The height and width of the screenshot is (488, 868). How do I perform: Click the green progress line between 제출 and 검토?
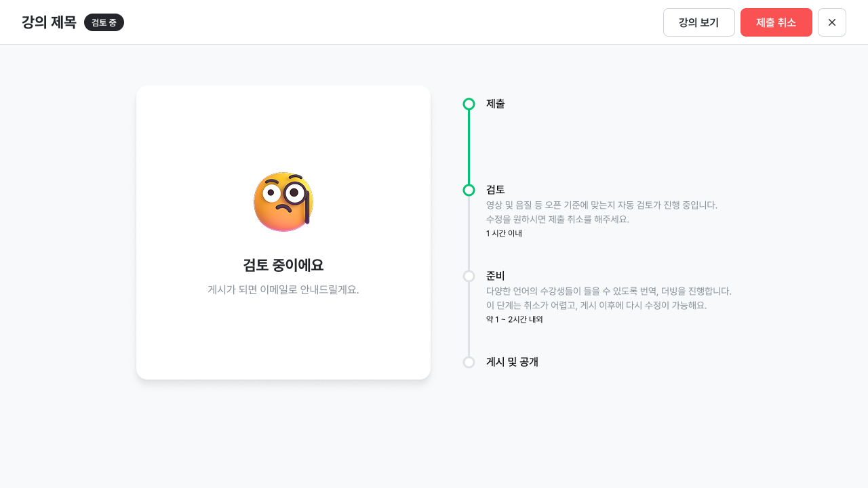point(469,147)
